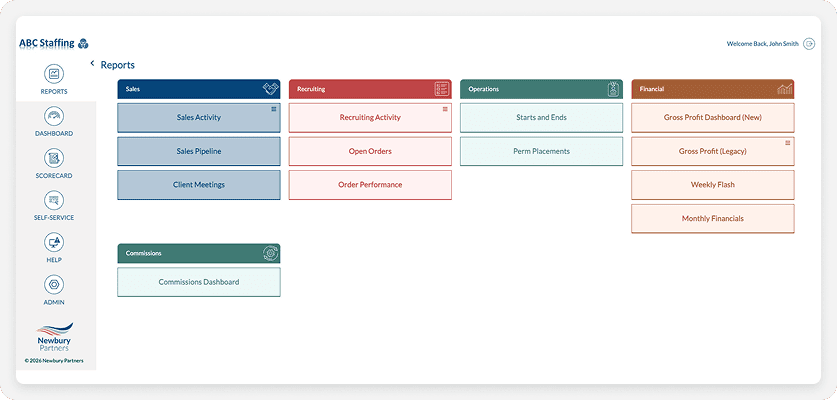Open the Starts and Ends report

coord(541,117)
